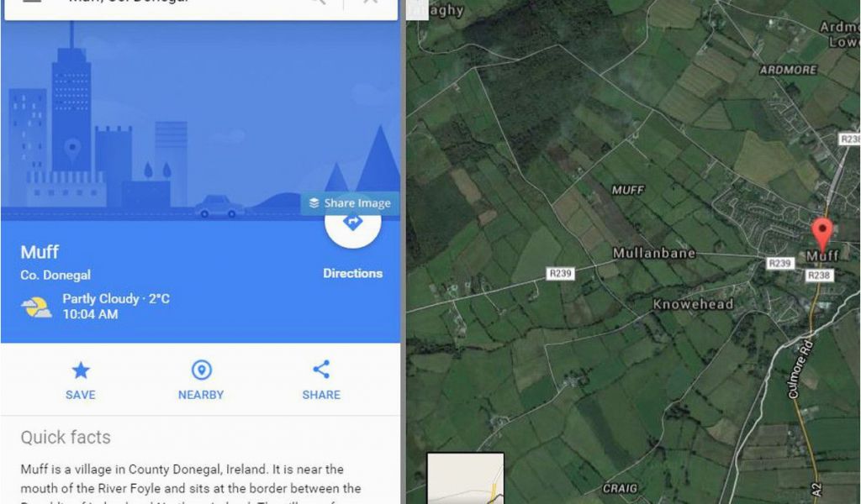Open the hamburger menu in search bar
The width and height of the screenshot is (861, 504).
[32, 2]
